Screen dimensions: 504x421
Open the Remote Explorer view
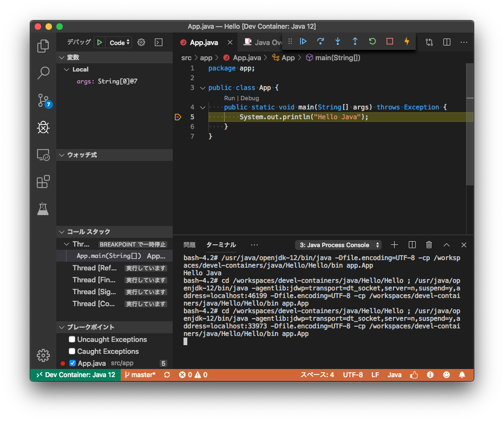[43, 155]
